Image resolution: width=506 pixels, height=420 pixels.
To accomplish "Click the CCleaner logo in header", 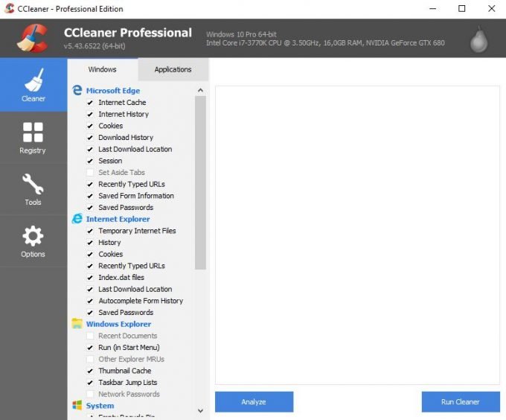I will pyautogui.click(x=33, y=38).
